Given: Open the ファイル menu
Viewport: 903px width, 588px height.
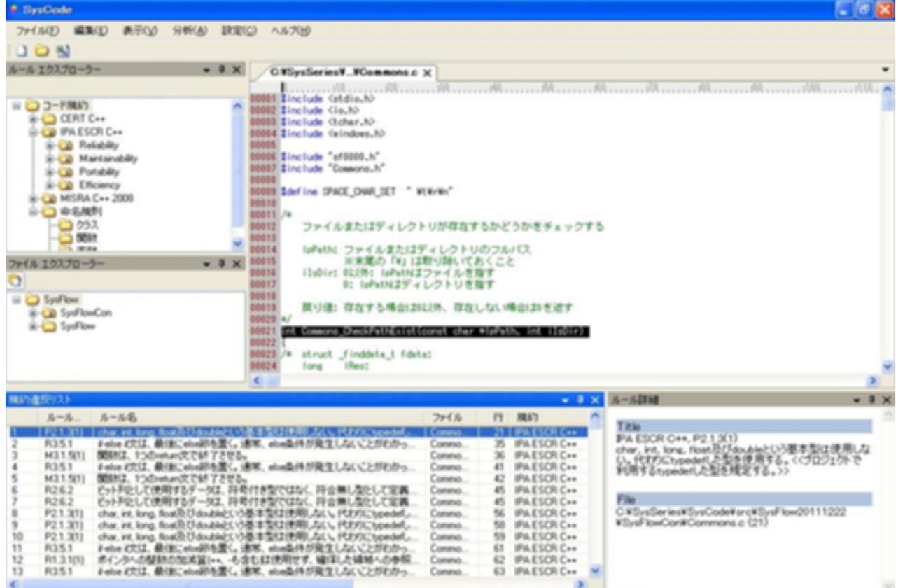Looking at the screenshot, I should pos(37,31).
